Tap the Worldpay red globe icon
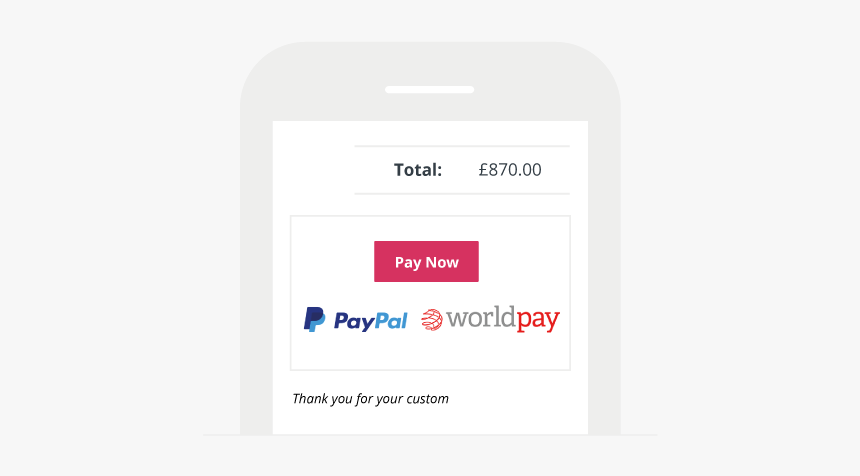The width and height of the screenshot is (860, 476). tap(432, 320)
